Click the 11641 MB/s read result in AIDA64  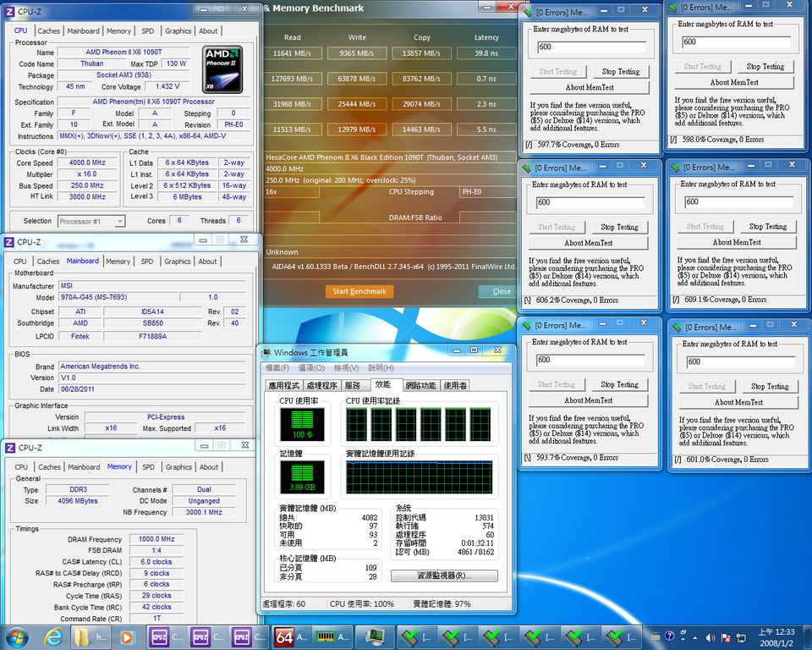pyautogui.click(x=292, y=53)
